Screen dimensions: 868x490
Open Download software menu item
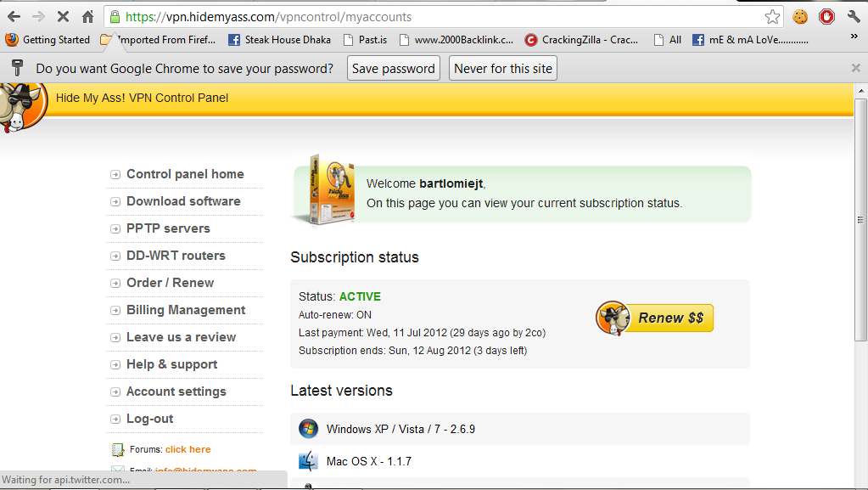[x=183, y=201]
